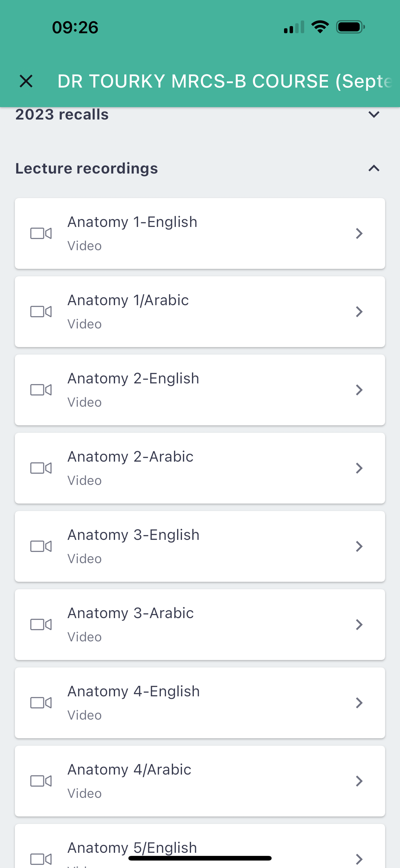This screenshot has width=400, height=868.
Task: Tap the video camera icon for Anatomy 1-English
Action: click(x=41, y=233)
